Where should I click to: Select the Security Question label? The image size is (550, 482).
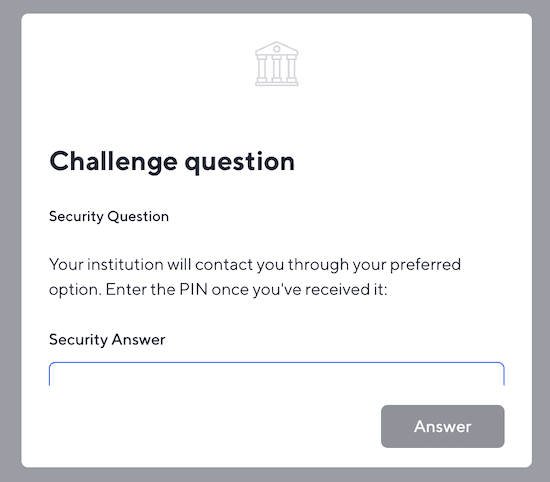(109, 216)
